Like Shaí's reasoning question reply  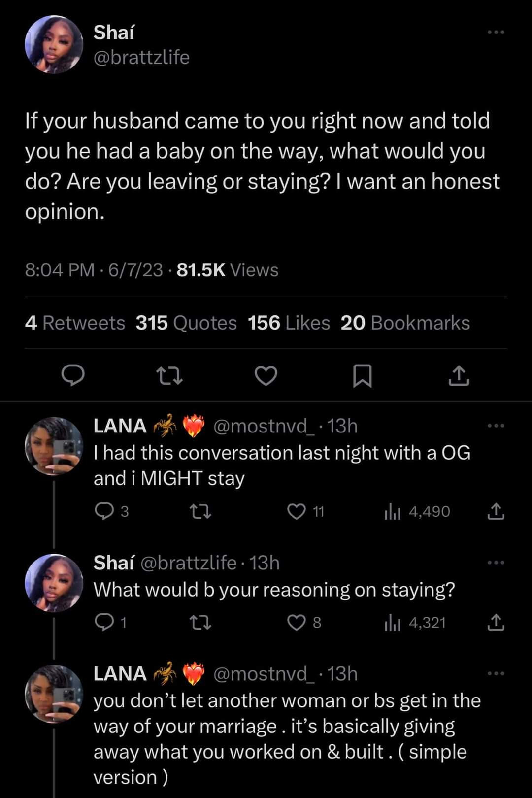[297, 623]
